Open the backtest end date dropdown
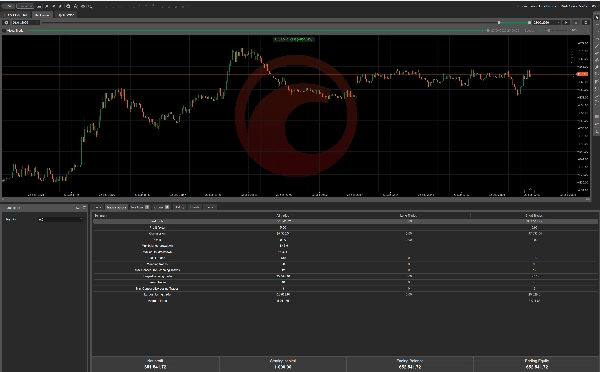Image resolution: width=600 pixels, height=372 pixels. [x=546, y=23]
